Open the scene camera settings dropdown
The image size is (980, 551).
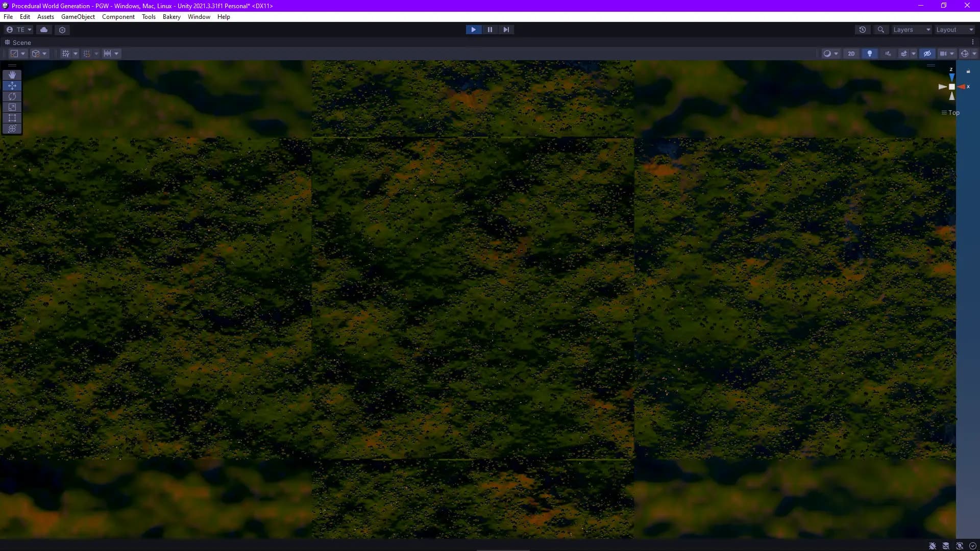[x=947, y=54]
